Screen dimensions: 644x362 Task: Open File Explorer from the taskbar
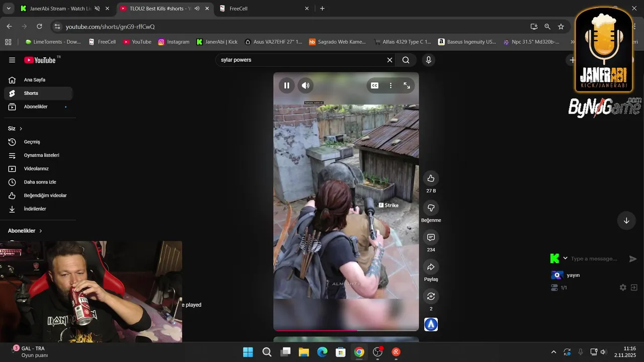coord(303,352)
